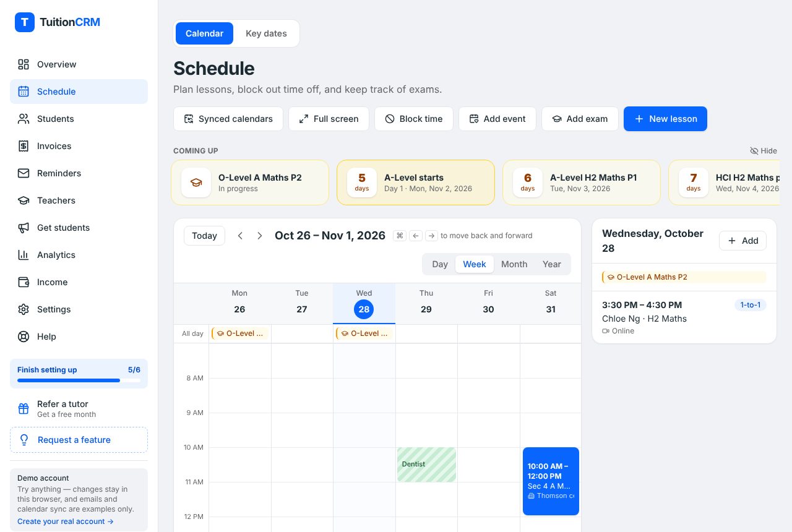Open the HCI H2 Maths upcoming card
Image resolution: width=792 pixels, height=532 pixels.
click(724, 182)
